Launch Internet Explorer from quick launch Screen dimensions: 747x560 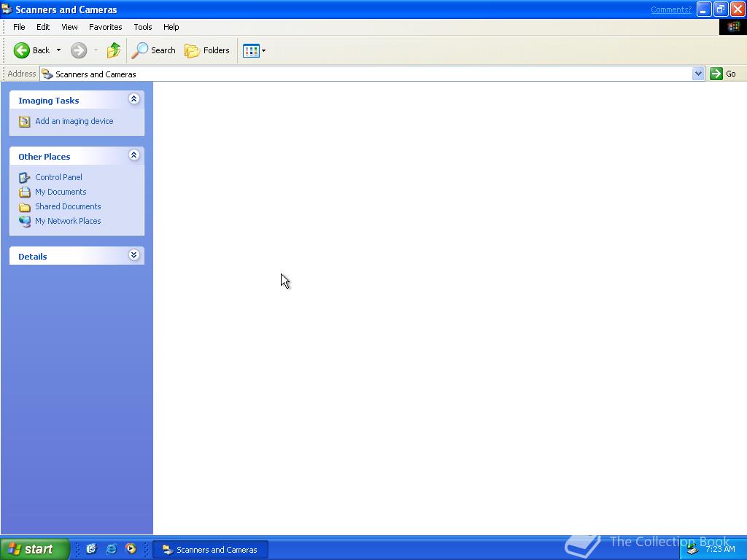click(x=112, y=549)
